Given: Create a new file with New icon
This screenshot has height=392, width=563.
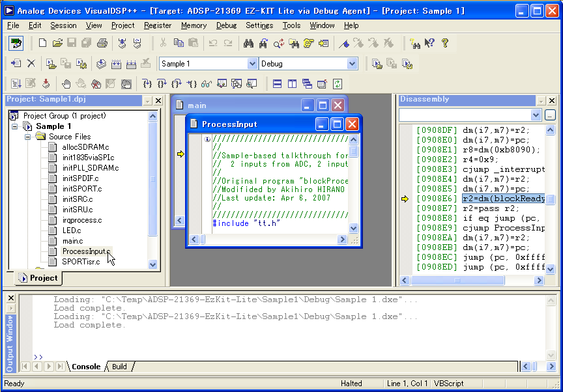Looking at the screenshot, I should coord(42,44).
